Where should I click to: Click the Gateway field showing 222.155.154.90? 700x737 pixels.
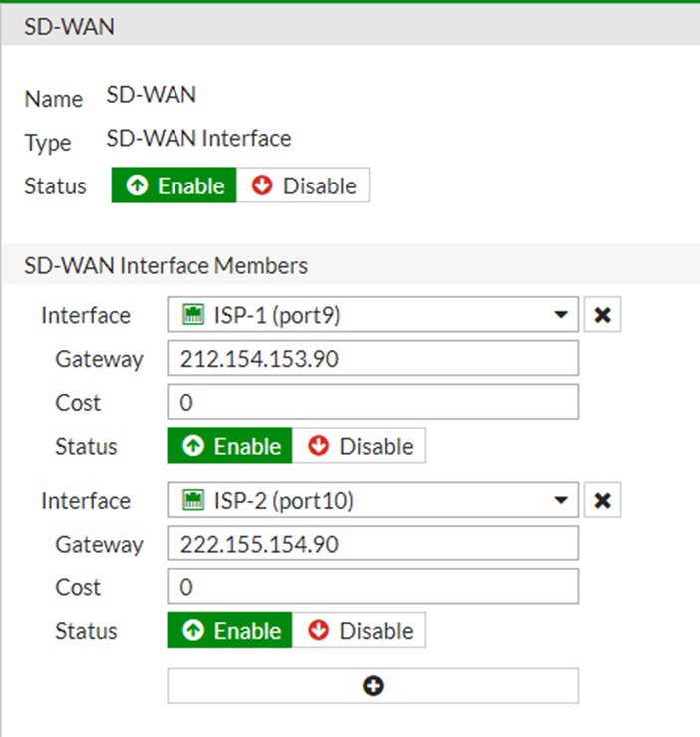(x=373, y=544)
